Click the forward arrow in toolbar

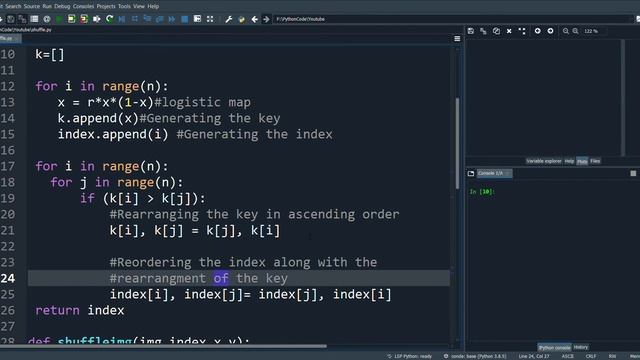click(x=266, y=19)
